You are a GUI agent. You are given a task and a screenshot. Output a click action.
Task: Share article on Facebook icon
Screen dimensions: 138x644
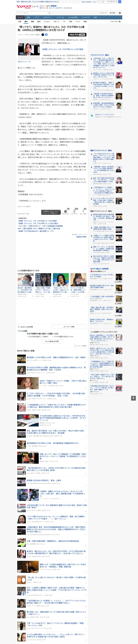pos(46,35)
